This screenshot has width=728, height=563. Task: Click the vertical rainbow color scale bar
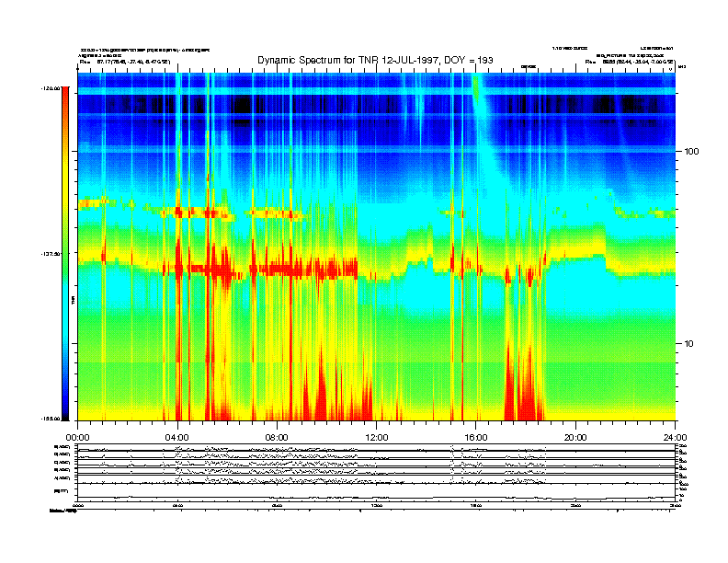[x=65, y=254]
